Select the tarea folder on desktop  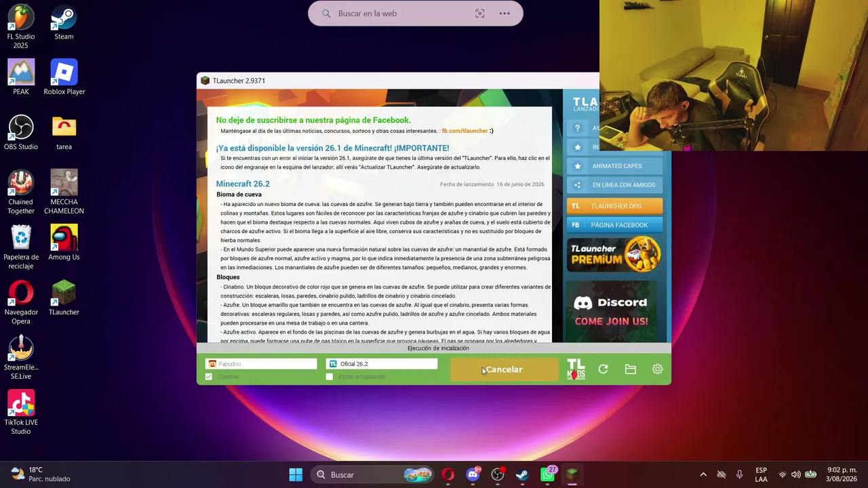64,133
